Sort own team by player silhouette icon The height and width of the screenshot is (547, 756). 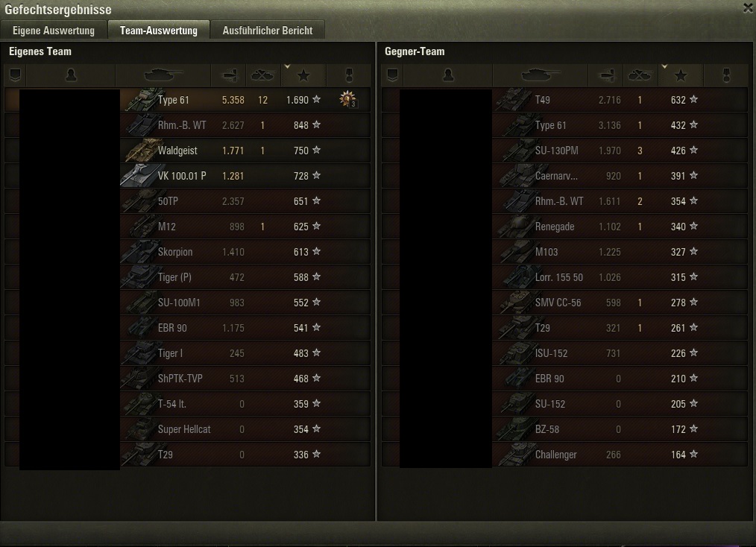(x=71, y=75)
